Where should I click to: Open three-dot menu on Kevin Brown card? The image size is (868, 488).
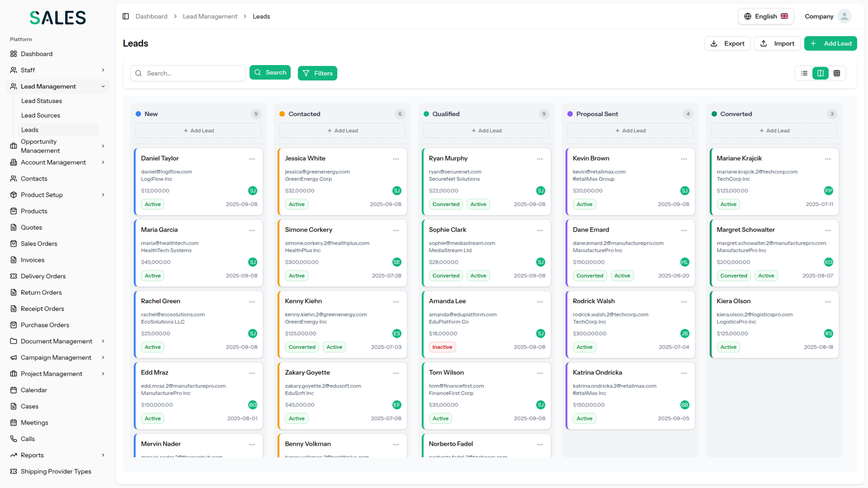point(684,159)
